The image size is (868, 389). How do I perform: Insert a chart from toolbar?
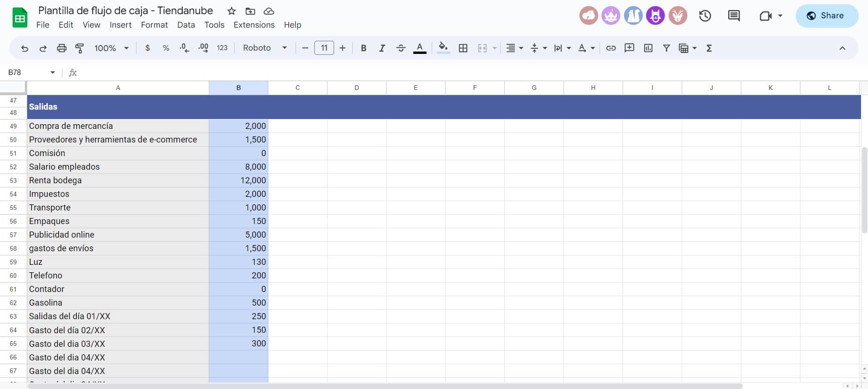point(648,48)
